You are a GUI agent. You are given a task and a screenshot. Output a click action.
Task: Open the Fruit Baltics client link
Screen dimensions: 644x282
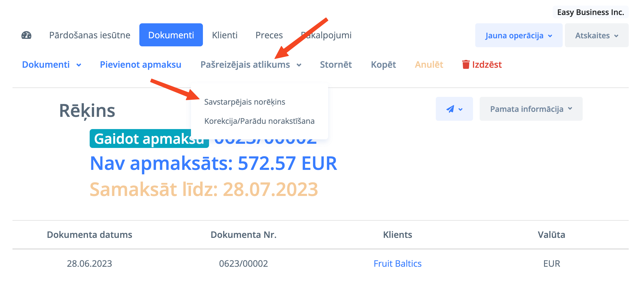pos(398,263)
